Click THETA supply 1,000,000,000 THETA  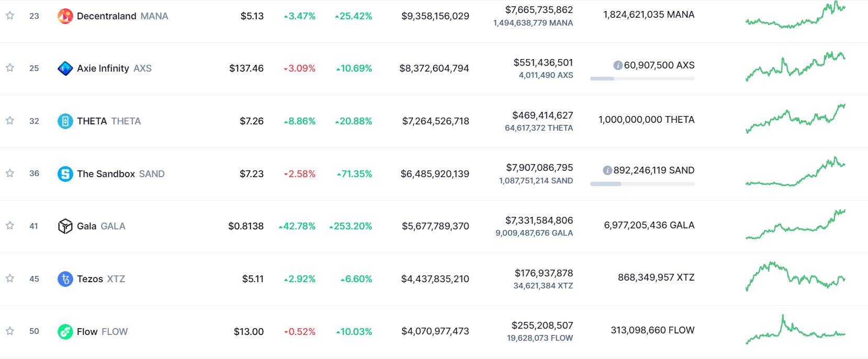point(647,120)
